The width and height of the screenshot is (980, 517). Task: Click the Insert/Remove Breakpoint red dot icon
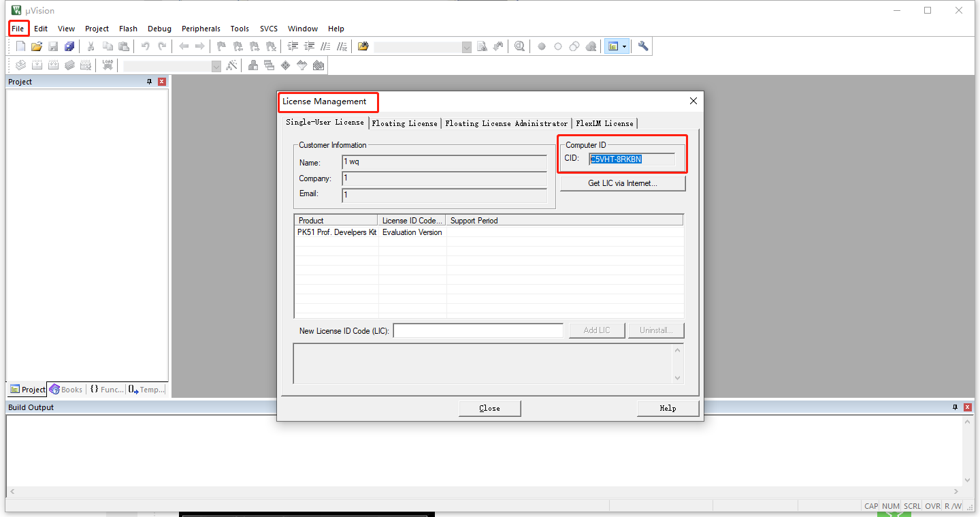pos(542,46)
